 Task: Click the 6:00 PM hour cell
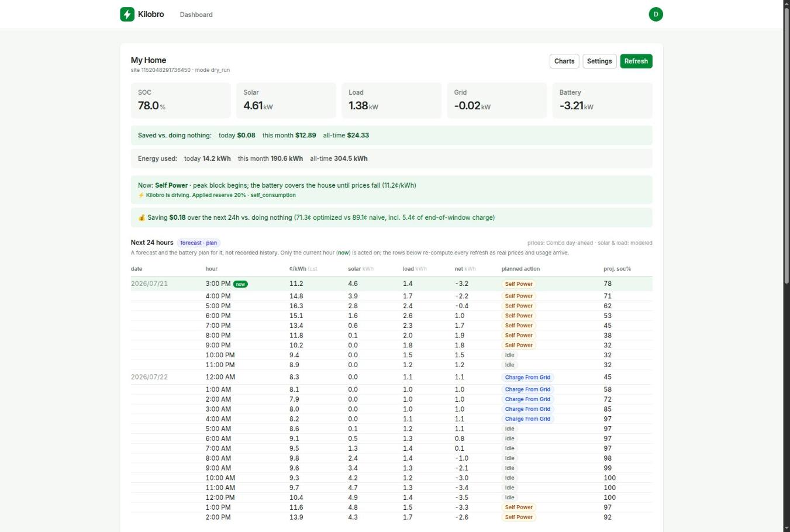[x=218, y=316]
